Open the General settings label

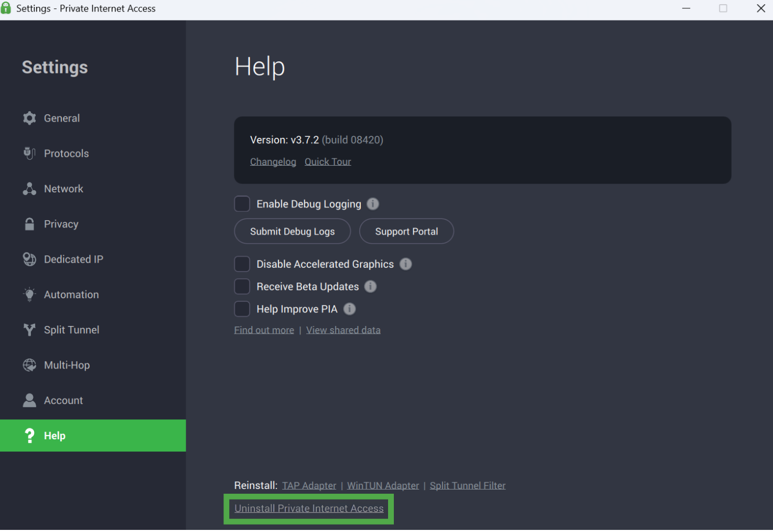pos(62,118)
